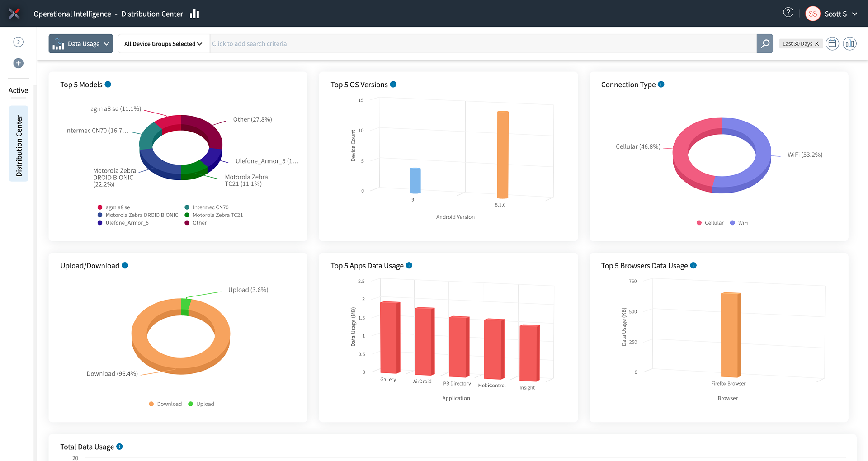Select the Distribution Center sidebar tab
This screenshot has width=868, height=461.
click(19, 144)
